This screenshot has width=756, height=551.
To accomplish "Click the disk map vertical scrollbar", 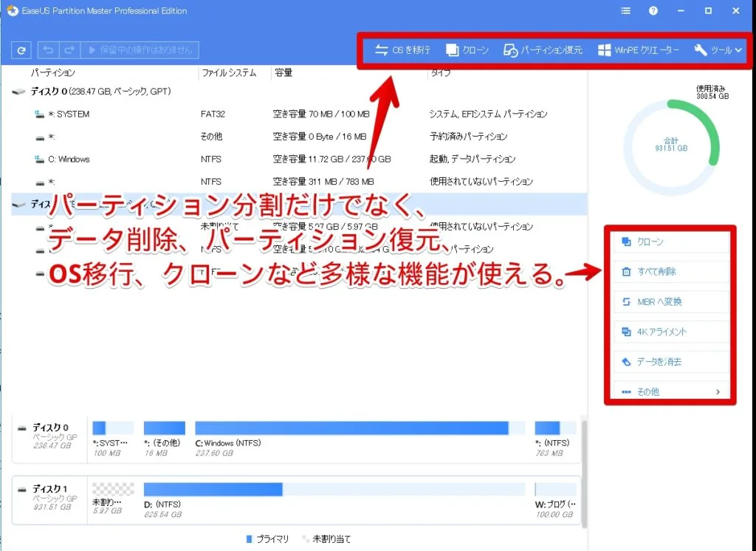I will pos(585,473).
